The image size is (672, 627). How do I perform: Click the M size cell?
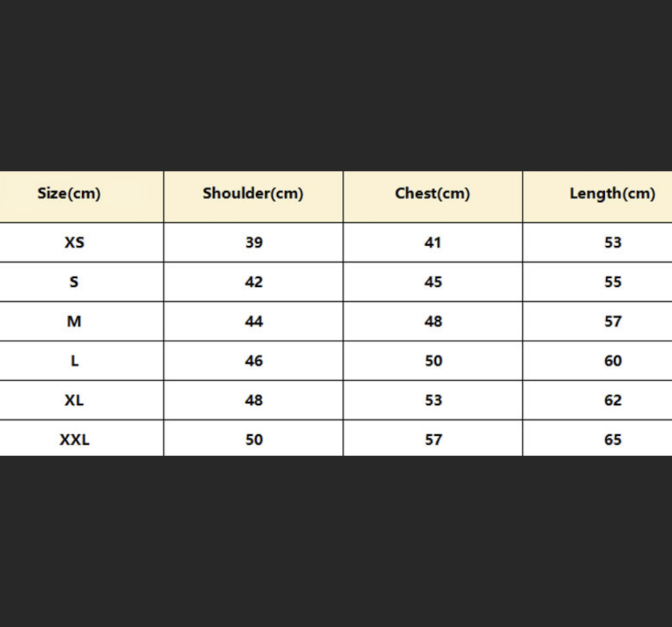tap(74, 321)
